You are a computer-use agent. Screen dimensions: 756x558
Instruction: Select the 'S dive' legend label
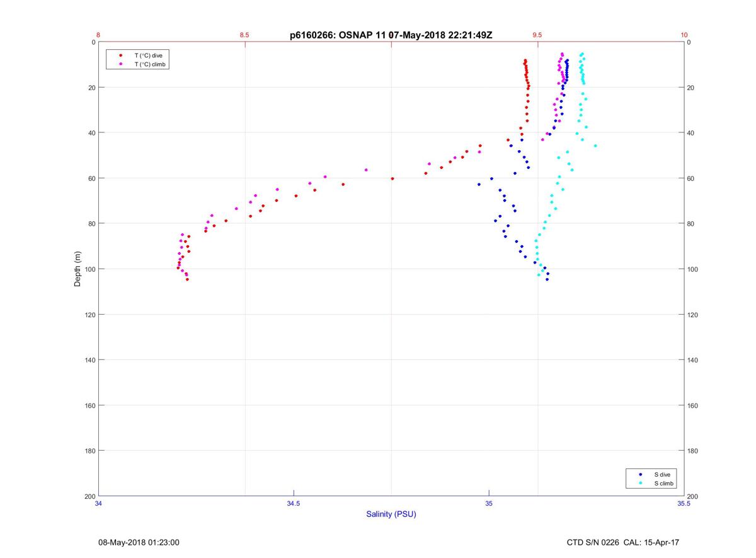coord(662,474)
